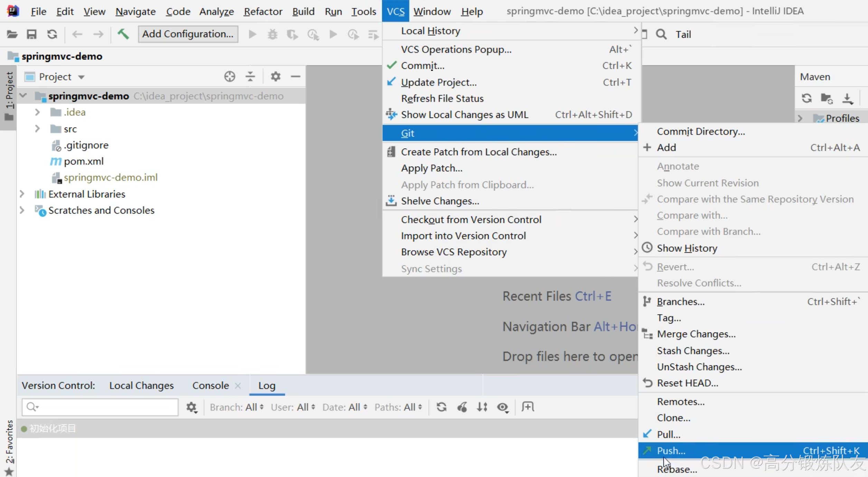This screenshot has height=477, width=868.
Task: Select Stash Changes... menu entry
Action: [753, 351]
